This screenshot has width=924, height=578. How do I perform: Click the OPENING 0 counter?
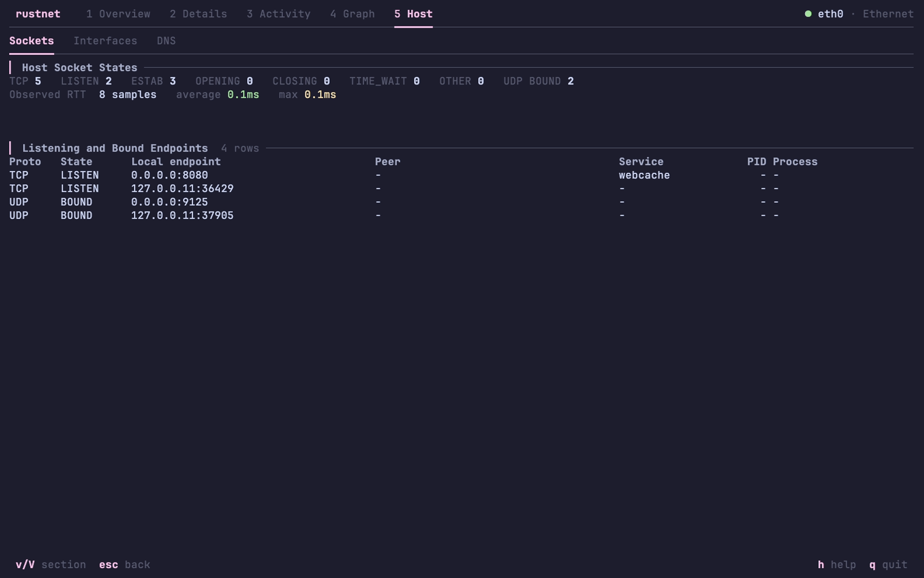coord(224,81)
